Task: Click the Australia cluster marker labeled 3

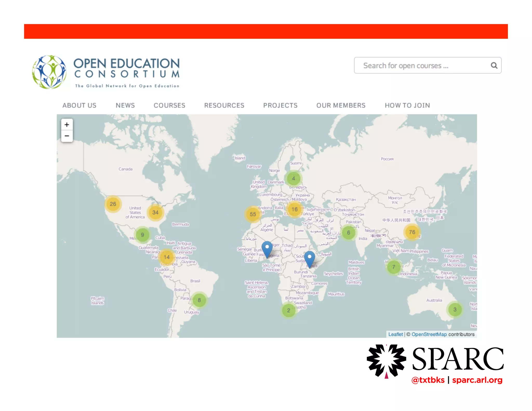Action: tap(455, 309)
